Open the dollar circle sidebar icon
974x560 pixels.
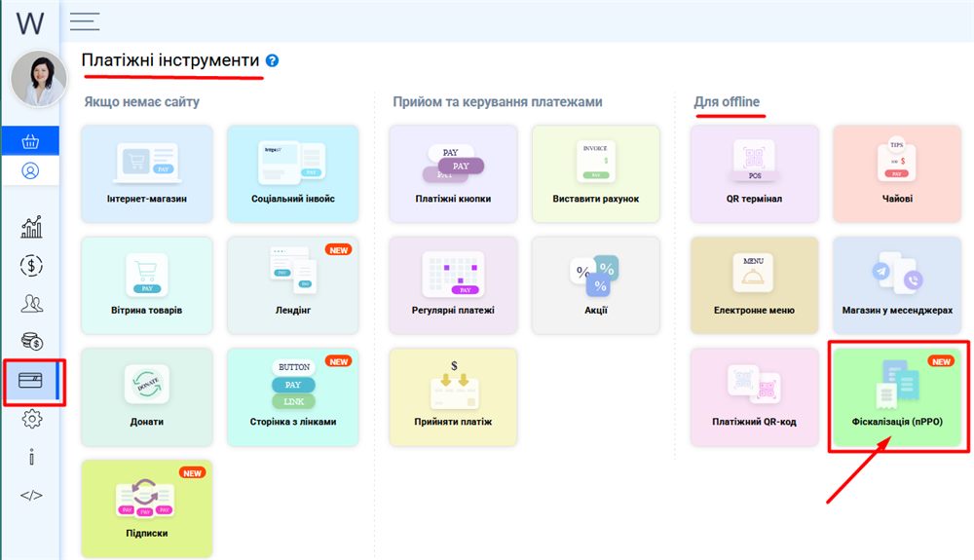click(31, 266)
